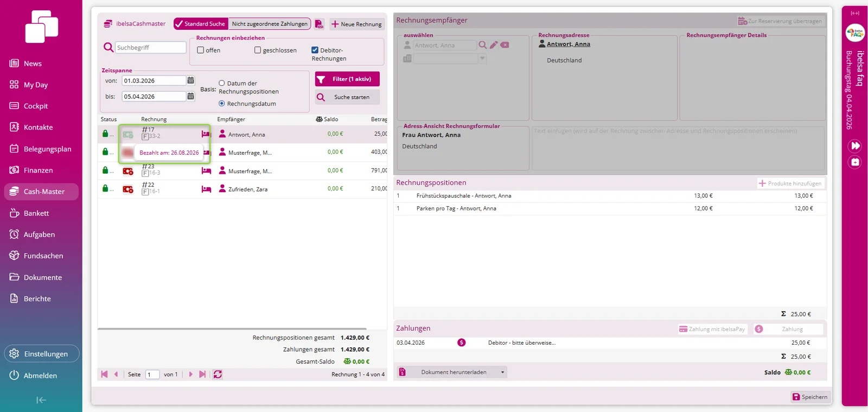Viewport: 868px width, 412px height.
Task: Click the payment status icon for invoice #22
Action: click(128, 189)
